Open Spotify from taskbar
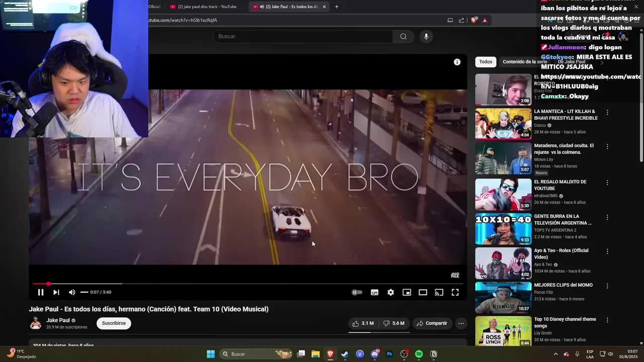644x362 pixels. (x=419, y=354)
